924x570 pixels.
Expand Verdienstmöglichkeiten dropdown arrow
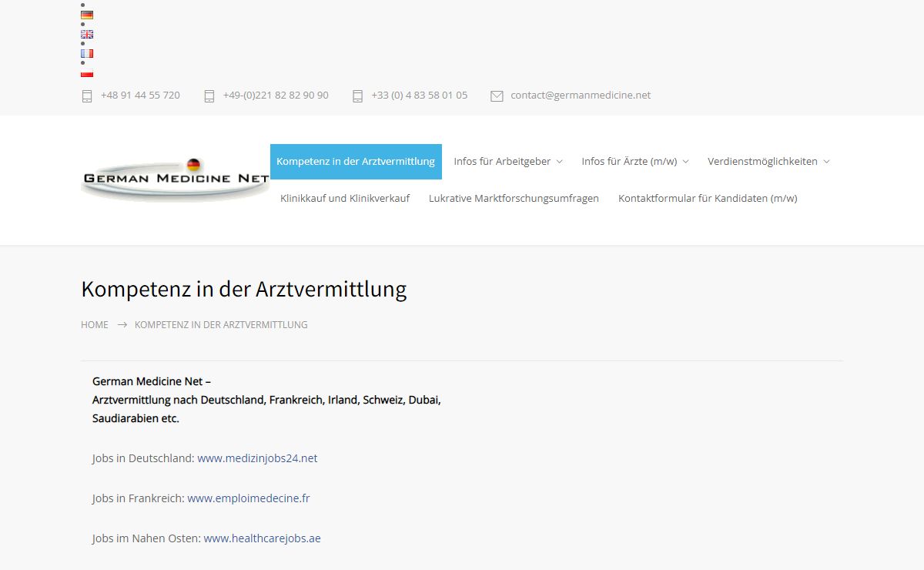pos(826,162)
